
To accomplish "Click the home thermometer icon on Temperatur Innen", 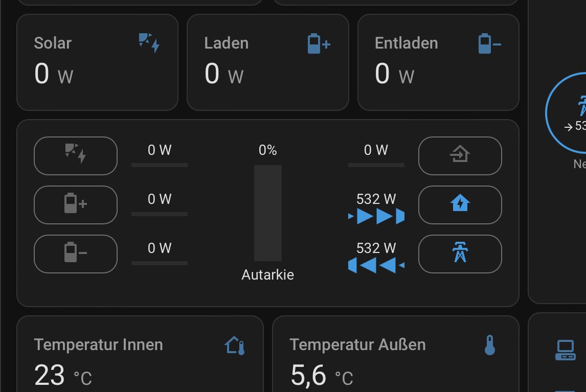I will pos(235,345).
